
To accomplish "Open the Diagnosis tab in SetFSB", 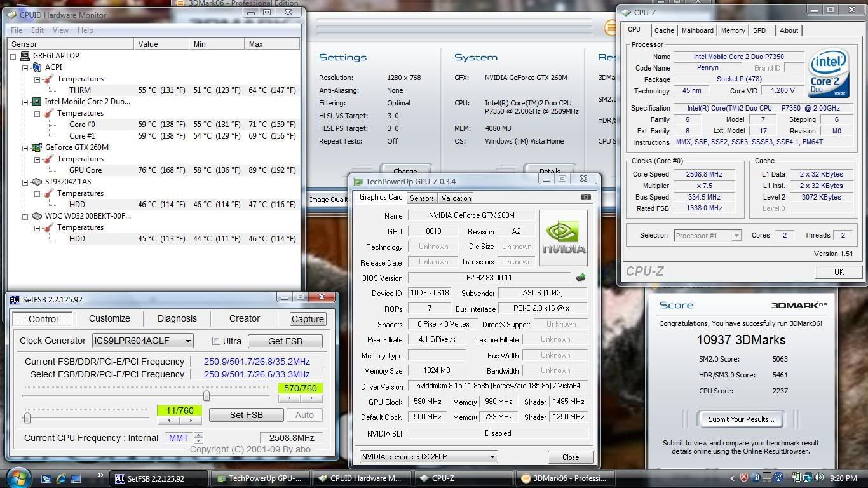I will pyautogui.click(x=177, y=319).
